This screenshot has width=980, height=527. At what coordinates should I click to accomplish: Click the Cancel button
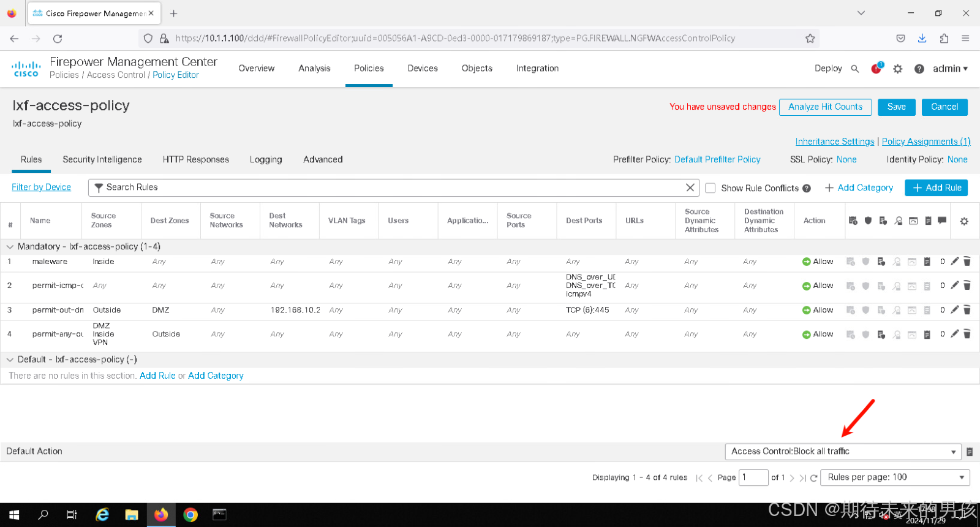945,107
